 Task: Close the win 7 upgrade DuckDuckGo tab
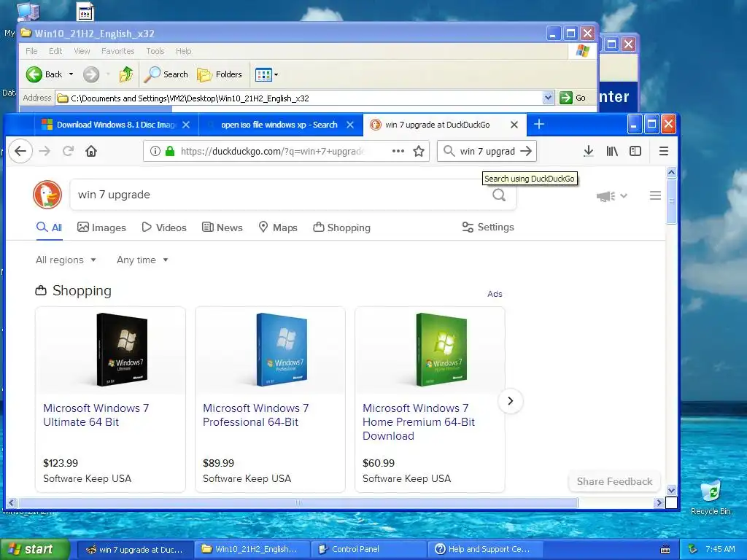click(x=514, y=125)
